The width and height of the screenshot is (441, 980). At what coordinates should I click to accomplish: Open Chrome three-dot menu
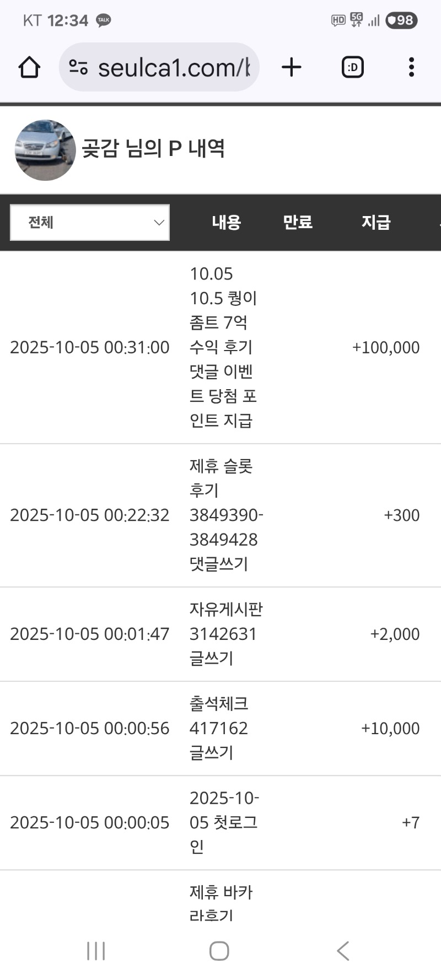411,67
